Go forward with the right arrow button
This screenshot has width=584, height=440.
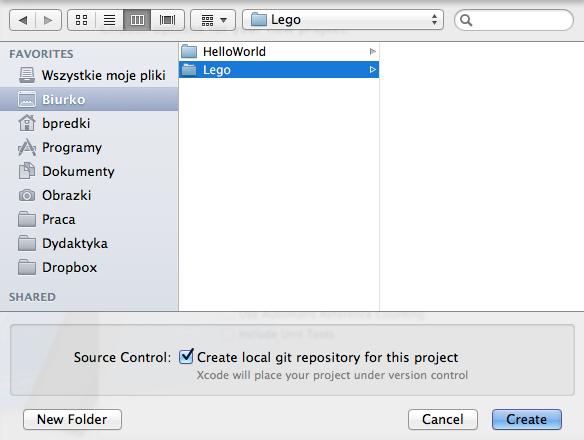pyautogui.click(x=48, y=20)
